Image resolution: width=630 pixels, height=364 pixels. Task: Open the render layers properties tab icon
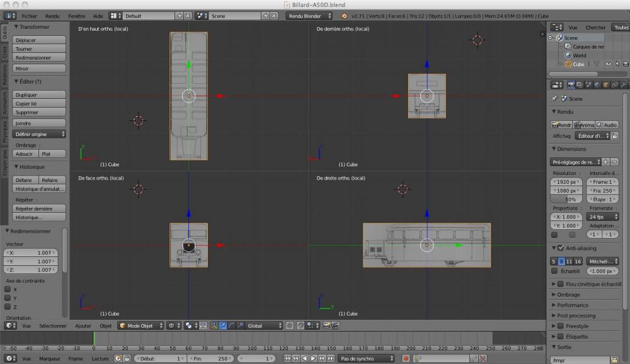click(x=579, y=84)
